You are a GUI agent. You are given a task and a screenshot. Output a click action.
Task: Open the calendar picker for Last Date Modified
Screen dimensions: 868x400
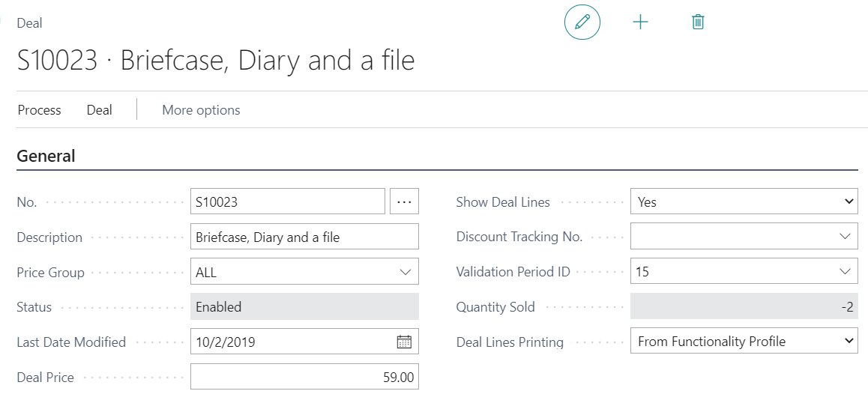click(x=404, y=342)
